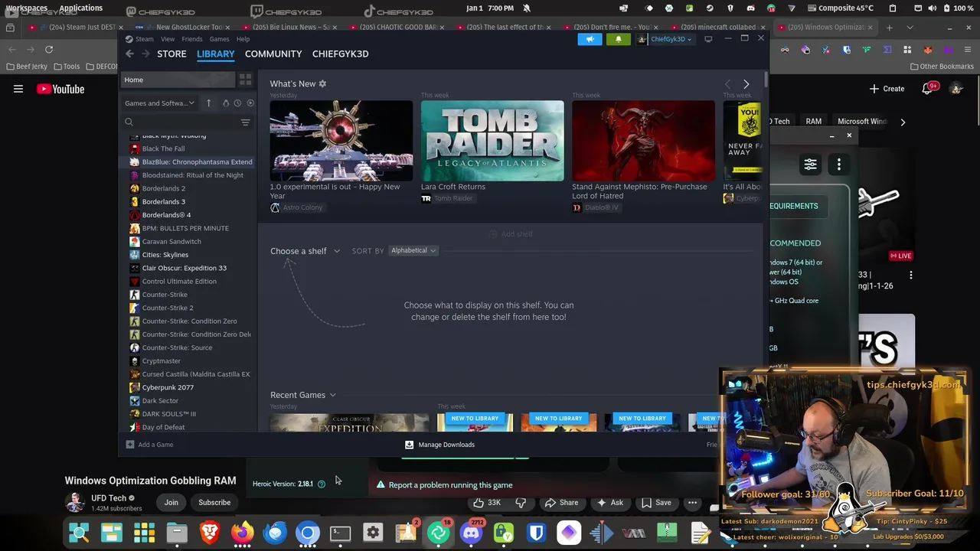Click the Ask button under the video
980x551 pixels.
click(609, 503)
